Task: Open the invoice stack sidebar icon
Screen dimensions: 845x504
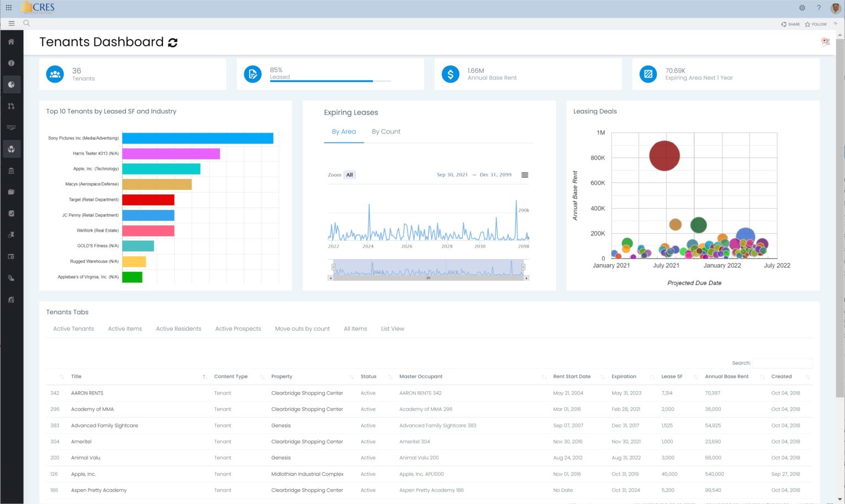Action: point(11,278)
